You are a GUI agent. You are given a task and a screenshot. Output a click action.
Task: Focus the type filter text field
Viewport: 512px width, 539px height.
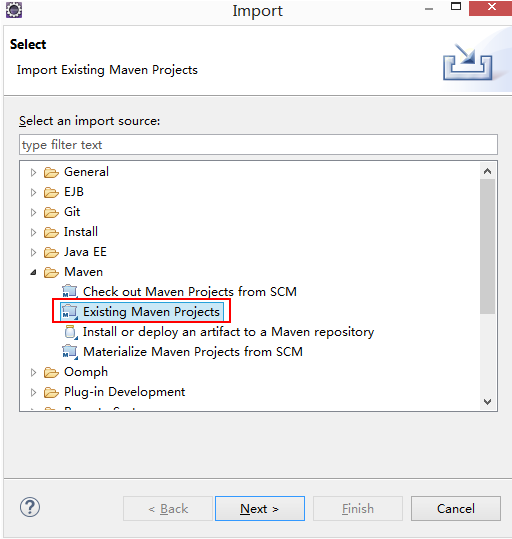click(x=258, y=145)
